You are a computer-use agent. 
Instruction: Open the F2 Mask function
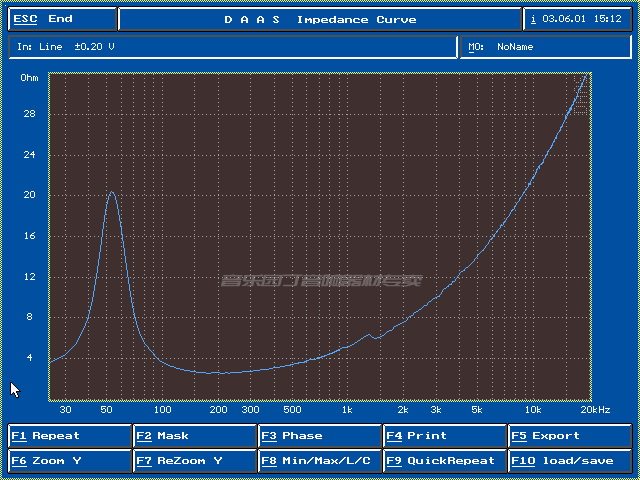[195, 436]
